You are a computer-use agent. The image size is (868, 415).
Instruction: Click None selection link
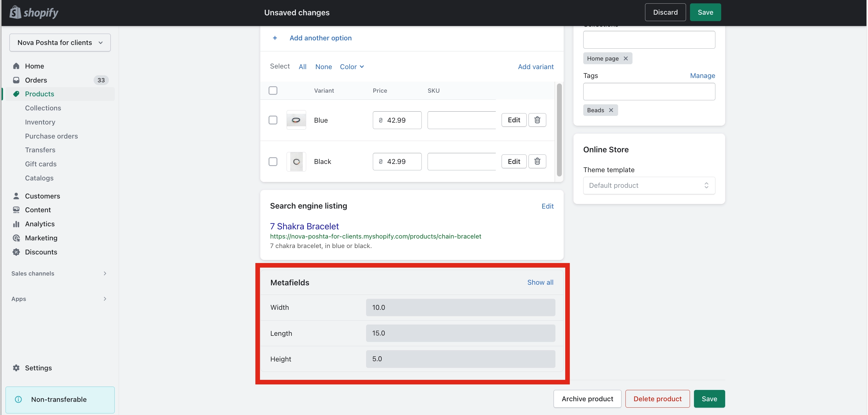(324, 67)
